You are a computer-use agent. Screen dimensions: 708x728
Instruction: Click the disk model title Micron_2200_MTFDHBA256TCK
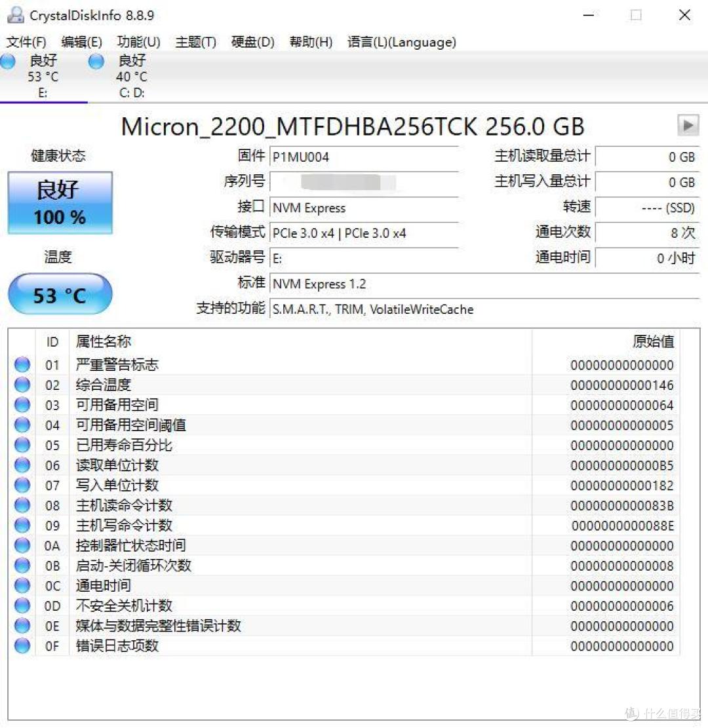299,126
